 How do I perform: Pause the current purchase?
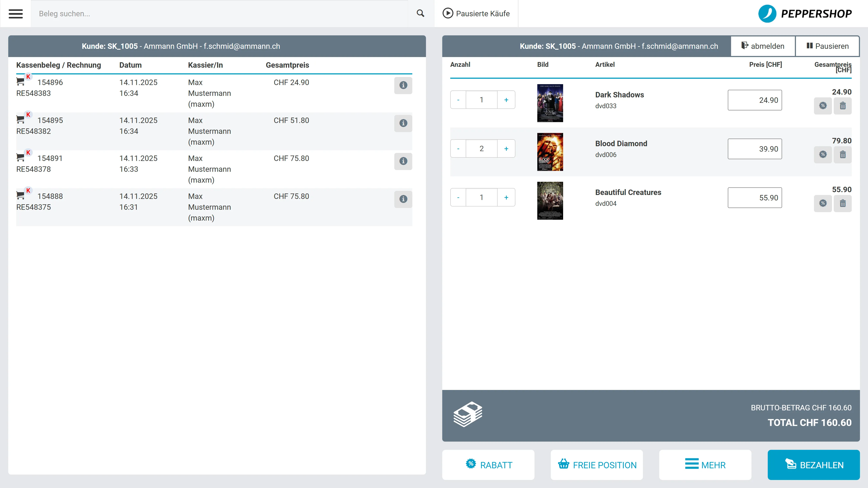click(827, 46)
